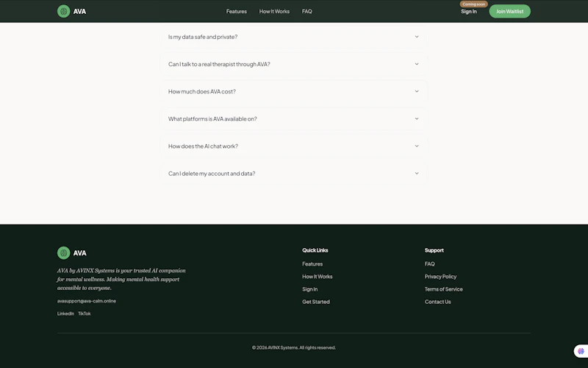Open the floating brain chat widget icon
The image size is (588, 368).
[x=581, y=351]
